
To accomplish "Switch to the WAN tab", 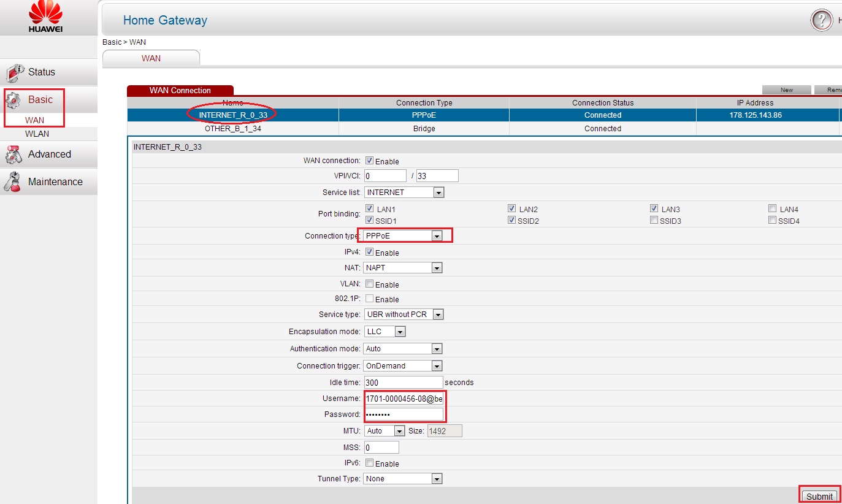I will (151, 58).
